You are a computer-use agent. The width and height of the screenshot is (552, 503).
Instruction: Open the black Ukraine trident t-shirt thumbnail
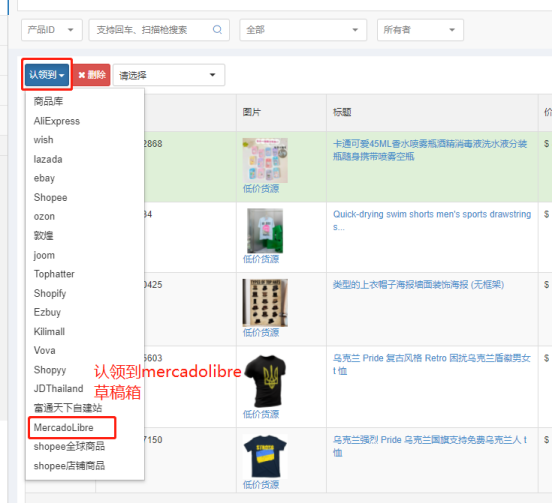pyautogui.click(x=265, y=381)
